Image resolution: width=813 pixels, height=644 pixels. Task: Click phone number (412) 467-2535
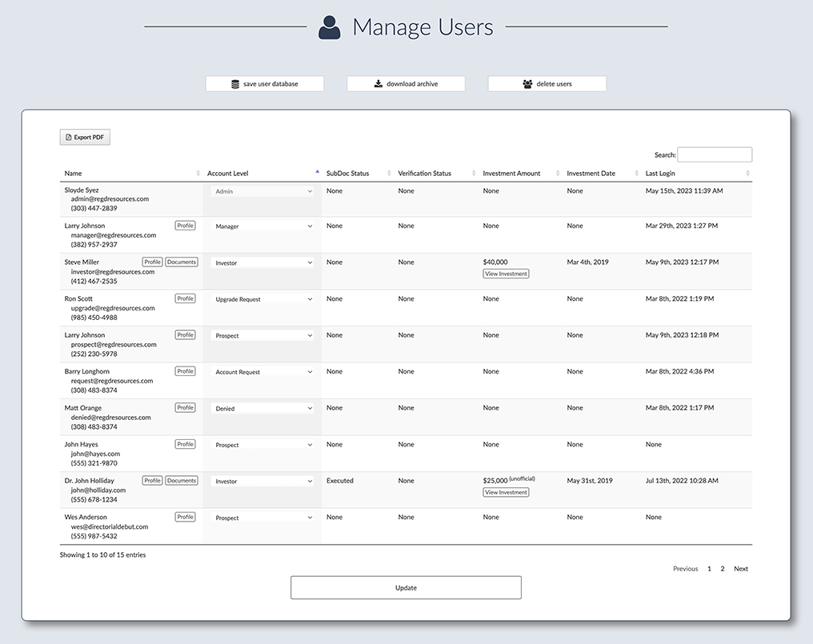94,281
